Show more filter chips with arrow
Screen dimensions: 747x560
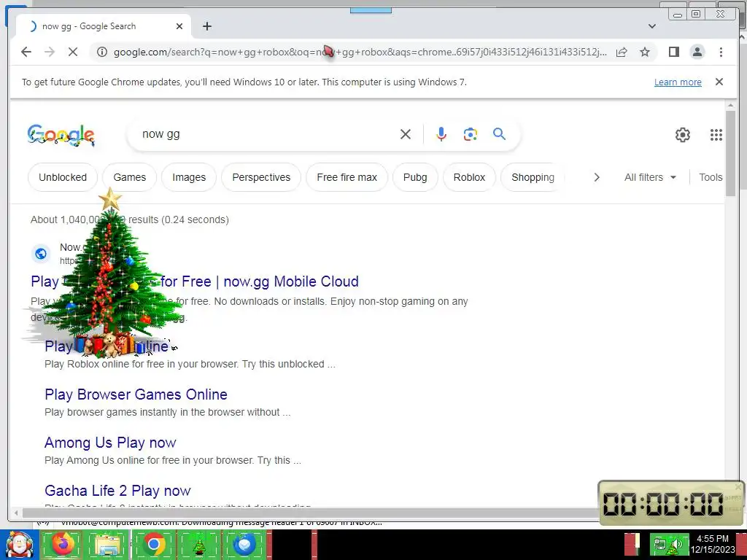[597, 177]
